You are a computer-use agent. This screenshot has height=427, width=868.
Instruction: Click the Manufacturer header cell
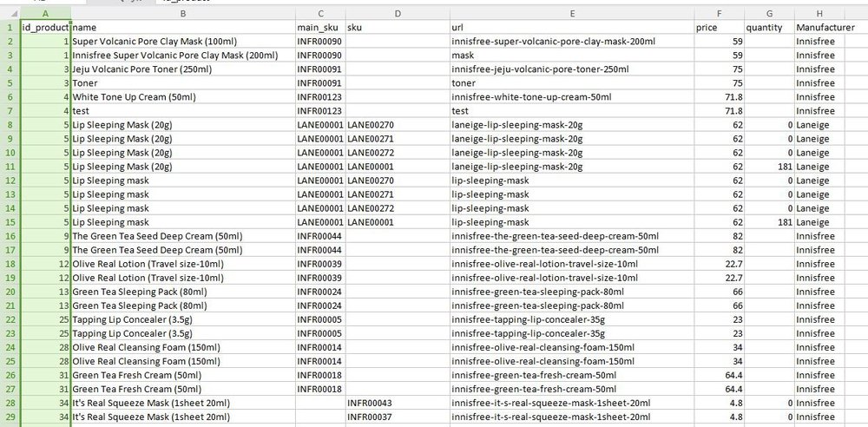tap(819, 27)
